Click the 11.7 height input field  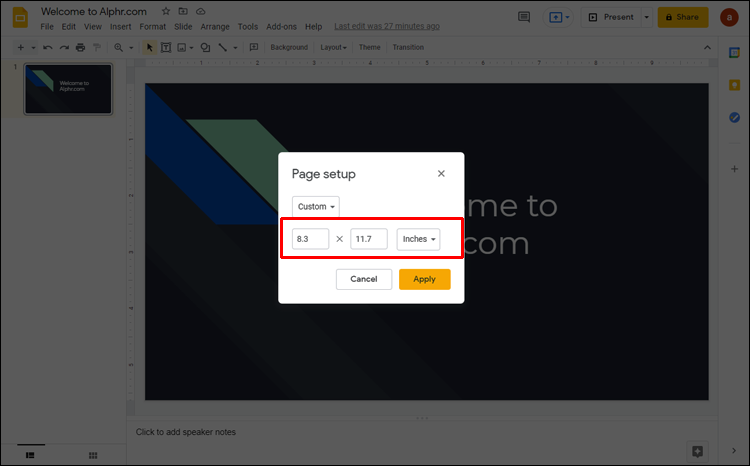pos(369,239)
